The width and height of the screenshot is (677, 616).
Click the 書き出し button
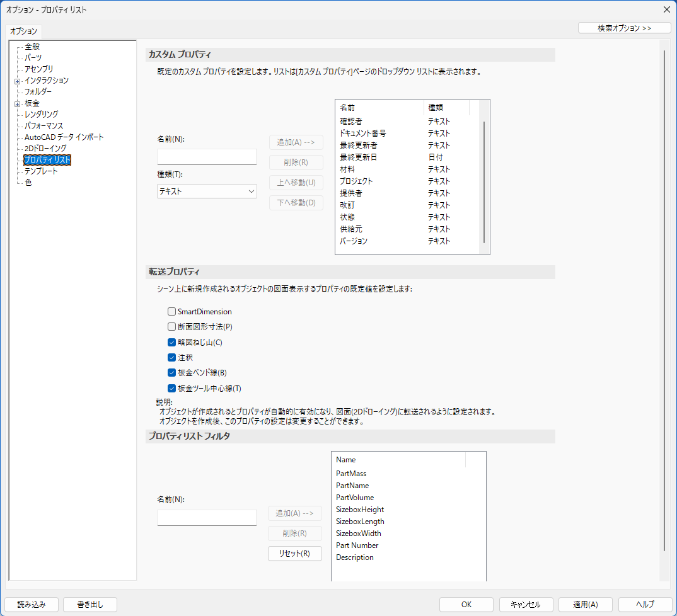pos(90,605)
